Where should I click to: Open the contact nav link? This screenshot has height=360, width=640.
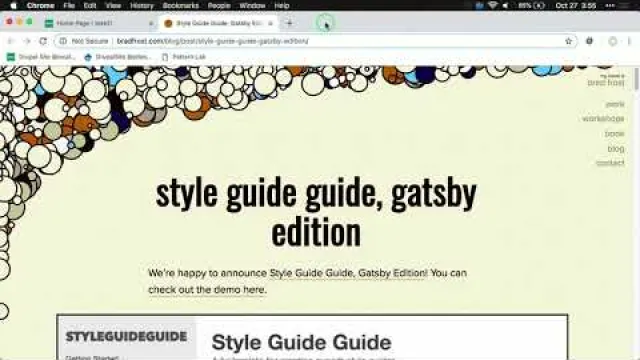(610, 163)
